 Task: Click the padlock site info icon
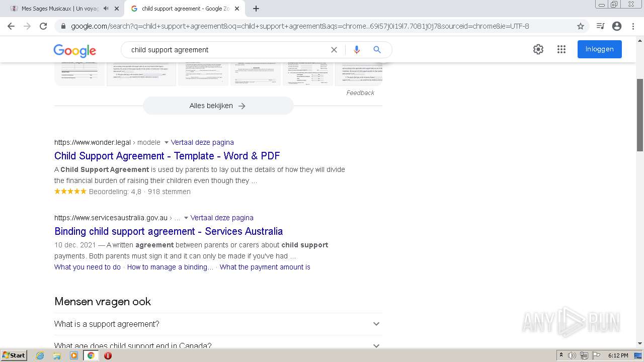63,26
